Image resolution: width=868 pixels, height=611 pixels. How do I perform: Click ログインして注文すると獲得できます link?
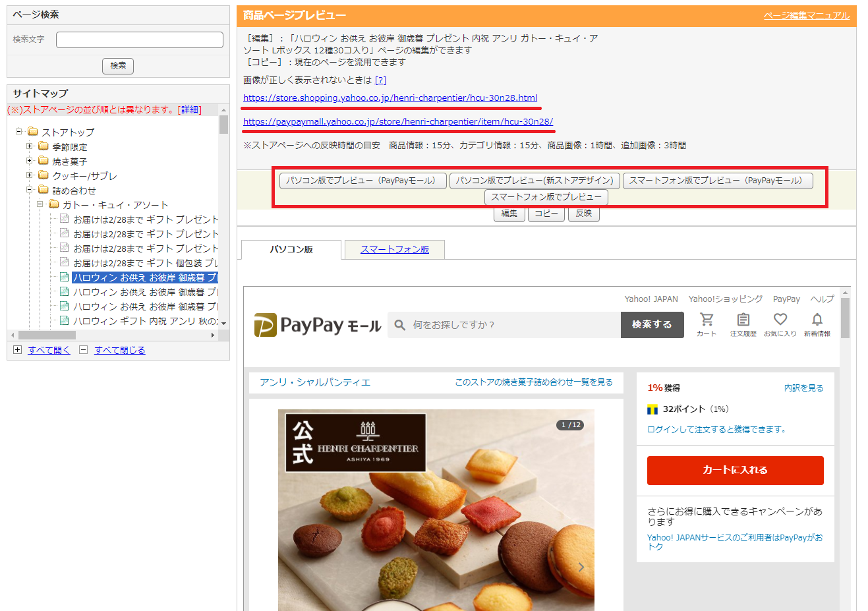coord(716,429)
